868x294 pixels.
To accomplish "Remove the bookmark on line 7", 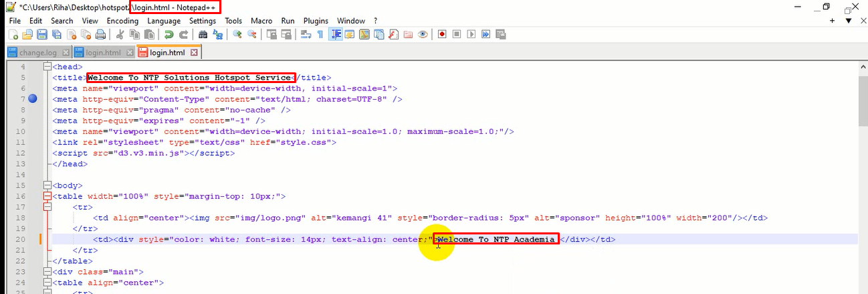I will pos(33,99).
